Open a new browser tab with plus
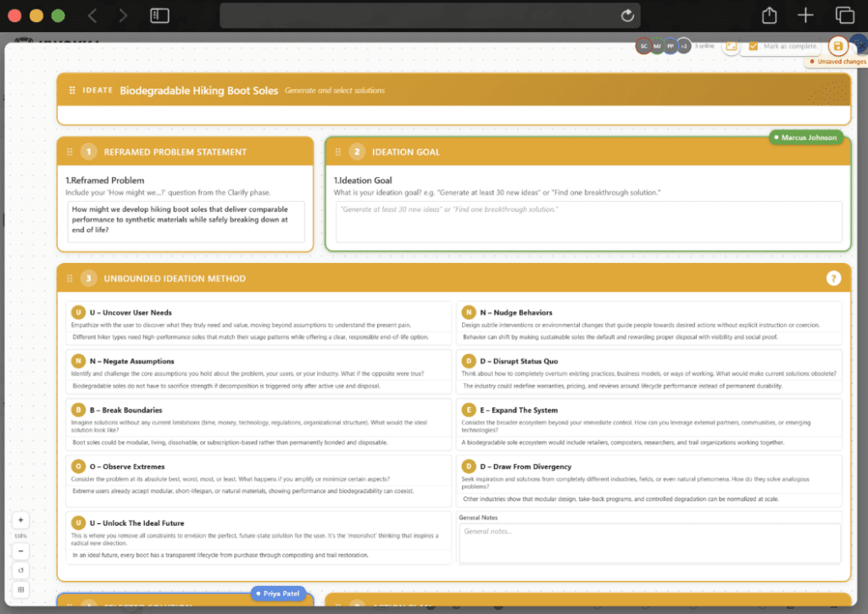868x614 pixels. tap(805, 15)
